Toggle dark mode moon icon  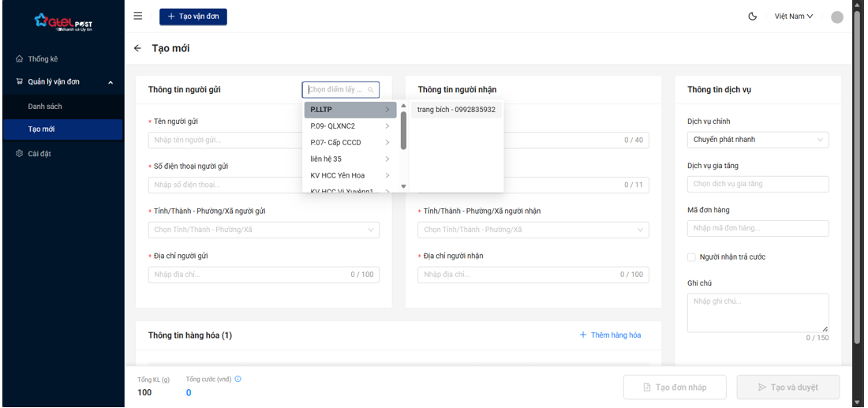(753, 17)
